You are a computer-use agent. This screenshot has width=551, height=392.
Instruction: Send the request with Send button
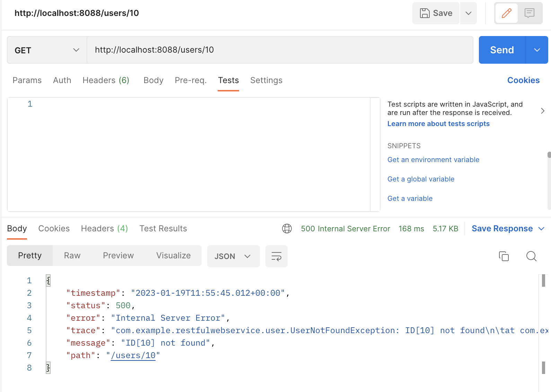502,50
